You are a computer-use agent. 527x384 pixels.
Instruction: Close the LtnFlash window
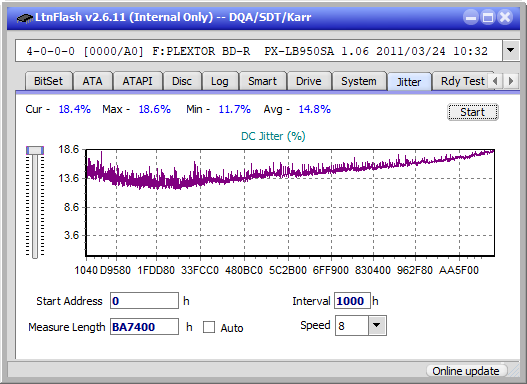pyautogui.click(x=505, y=17)
